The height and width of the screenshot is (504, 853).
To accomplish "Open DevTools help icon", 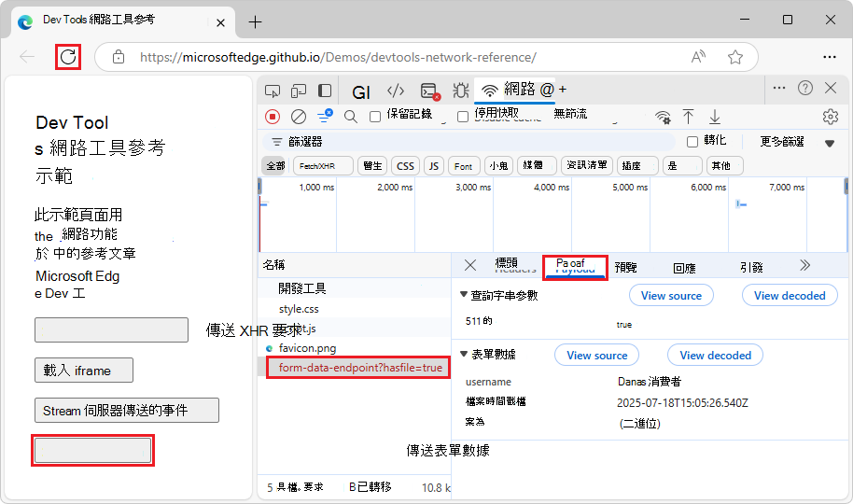I will 805,88.
